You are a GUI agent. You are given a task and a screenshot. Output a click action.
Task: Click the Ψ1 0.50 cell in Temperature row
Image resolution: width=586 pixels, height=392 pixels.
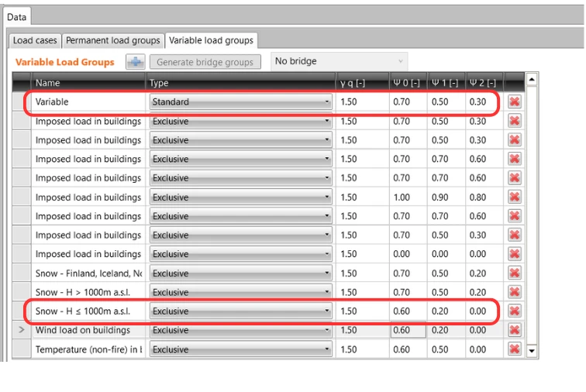[446, 349]
